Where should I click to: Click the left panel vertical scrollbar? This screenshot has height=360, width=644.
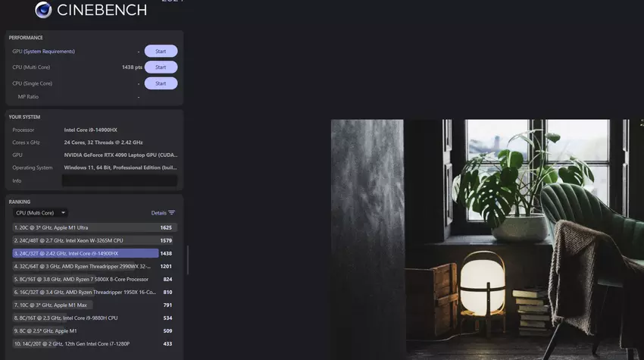click(187, 260)
